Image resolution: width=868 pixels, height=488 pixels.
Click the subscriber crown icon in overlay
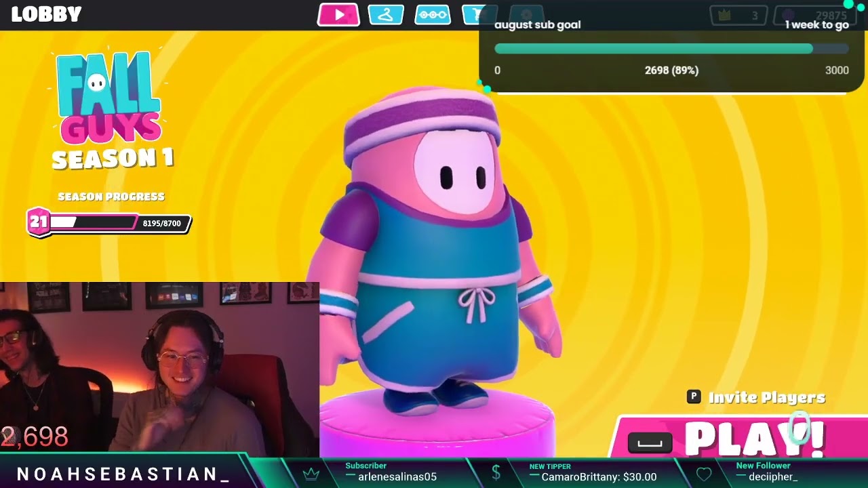pos(311,473)
